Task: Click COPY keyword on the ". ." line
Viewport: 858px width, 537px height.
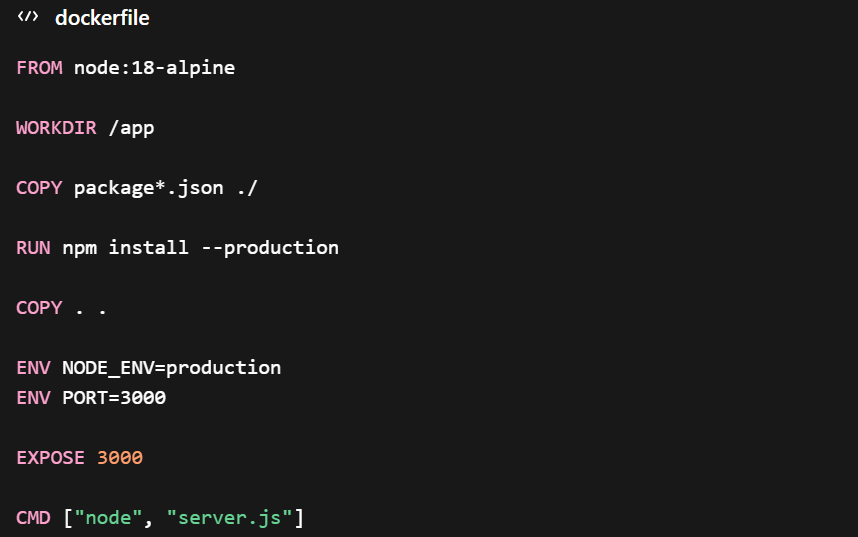Action: pyautogui.click(x=39, y=308)
